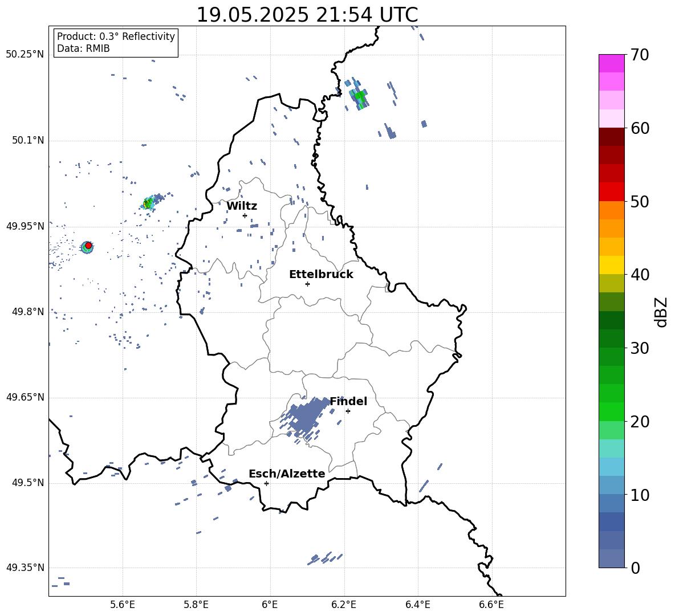
Task: Click the 49.35°N latitude label
Action: point(25,568)
